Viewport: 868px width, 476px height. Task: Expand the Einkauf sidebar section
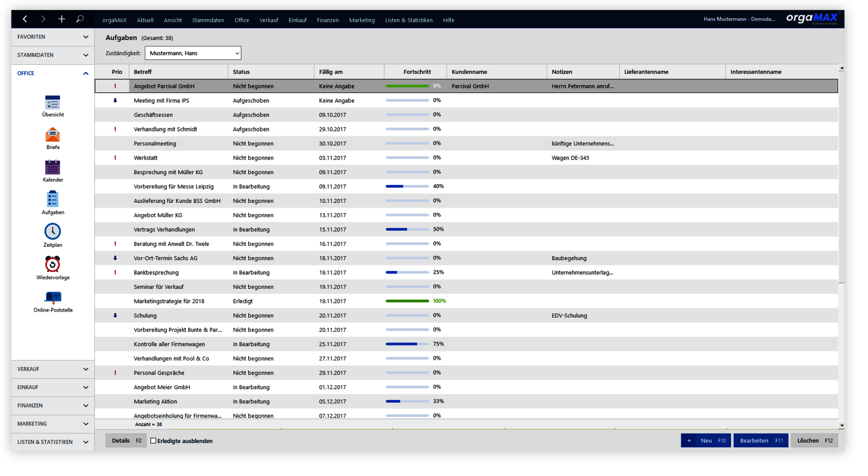(x=53, y=387)
